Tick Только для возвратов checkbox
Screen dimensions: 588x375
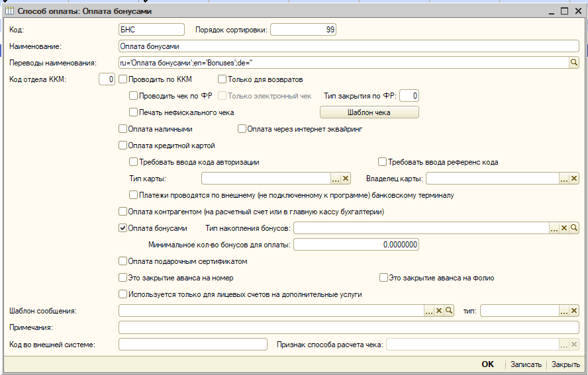tap(222, 79)
